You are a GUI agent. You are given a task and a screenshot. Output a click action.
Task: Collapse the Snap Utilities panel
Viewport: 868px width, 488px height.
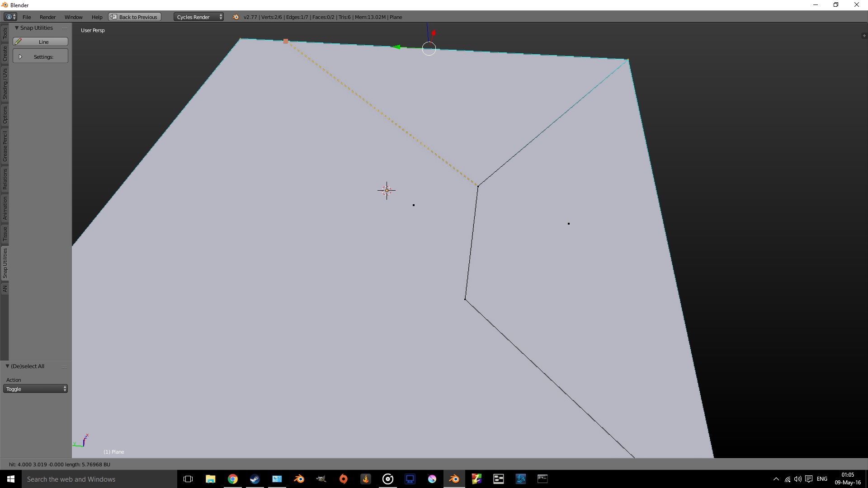pos(17,28)
